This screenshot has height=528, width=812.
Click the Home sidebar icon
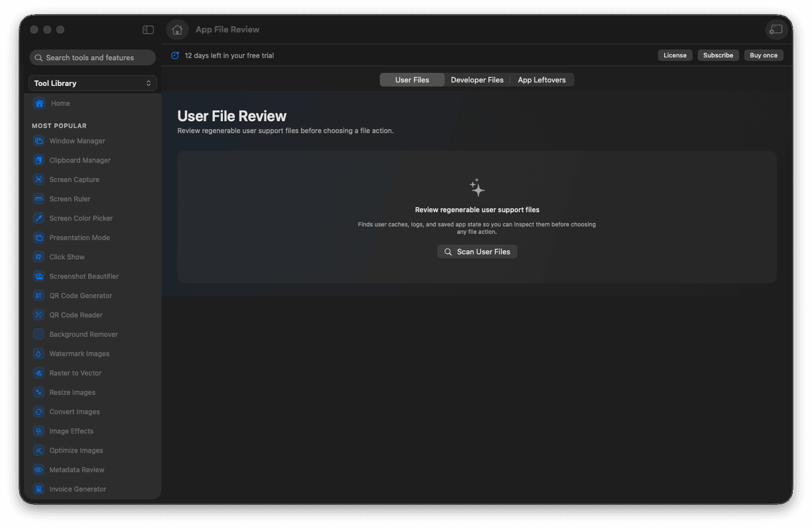coord(39,103)
